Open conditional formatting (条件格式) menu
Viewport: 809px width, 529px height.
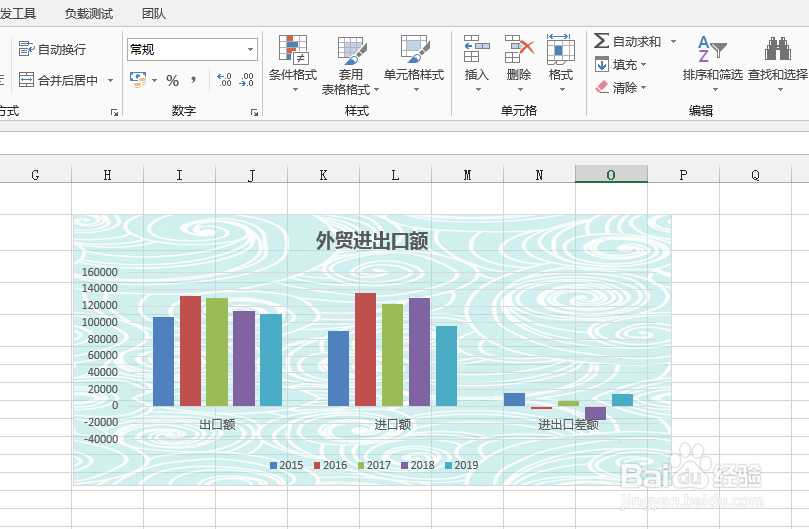(293, 64)
